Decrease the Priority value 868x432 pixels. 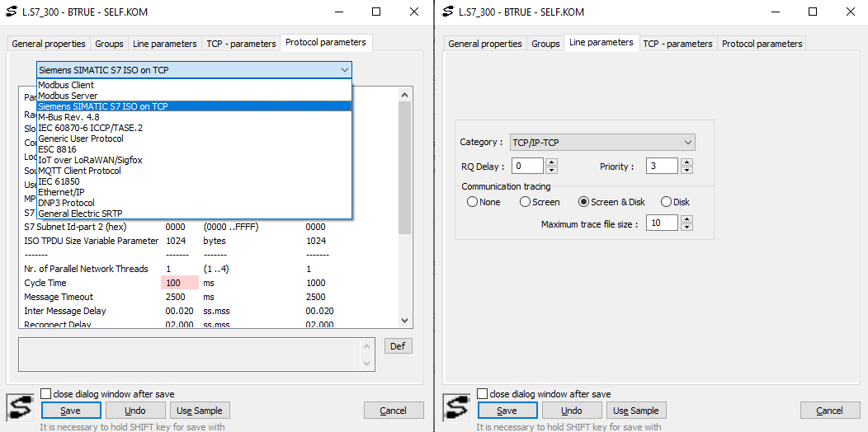[x=686, y=169]
